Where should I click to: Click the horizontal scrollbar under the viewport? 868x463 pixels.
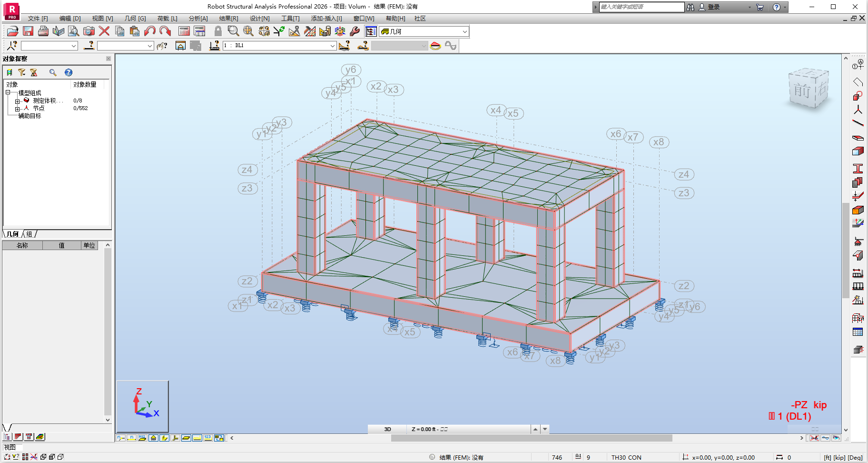[x=532, y=438]
